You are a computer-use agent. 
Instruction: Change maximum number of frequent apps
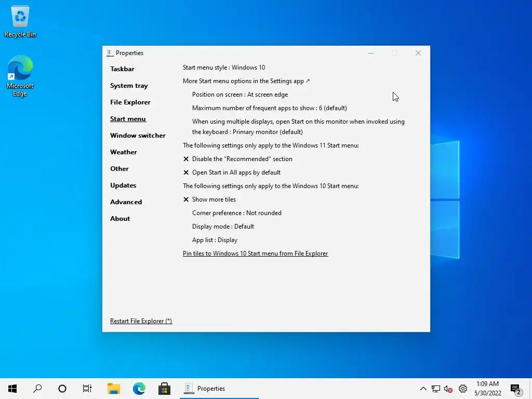[270, 108]
